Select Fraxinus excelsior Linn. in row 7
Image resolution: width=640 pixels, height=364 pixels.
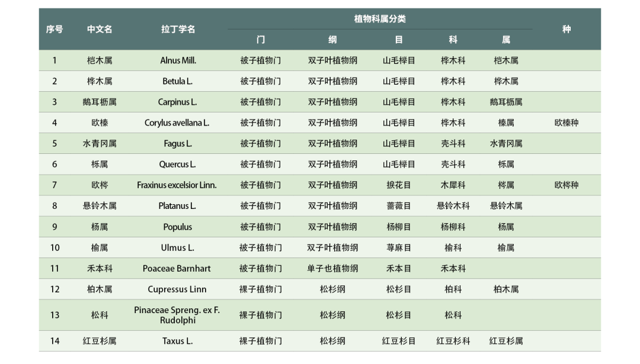(x=178, y=185)
